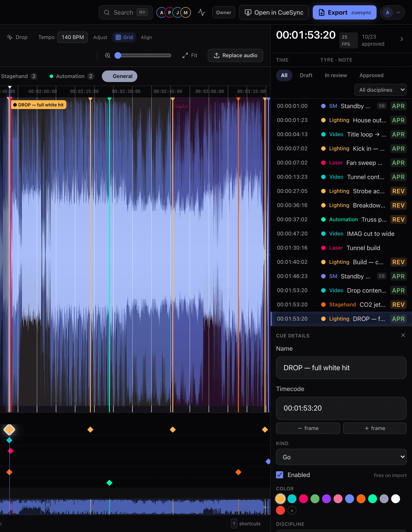This screenshot has width=412, height=532.
Task: Pick the amber color swatch
Action: tap(280, 499)
